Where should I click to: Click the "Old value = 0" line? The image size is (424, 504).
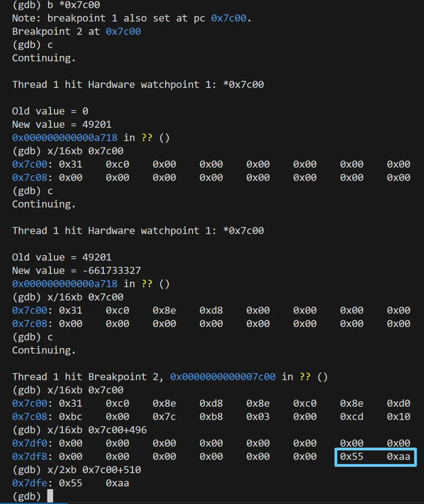(50, 111)
